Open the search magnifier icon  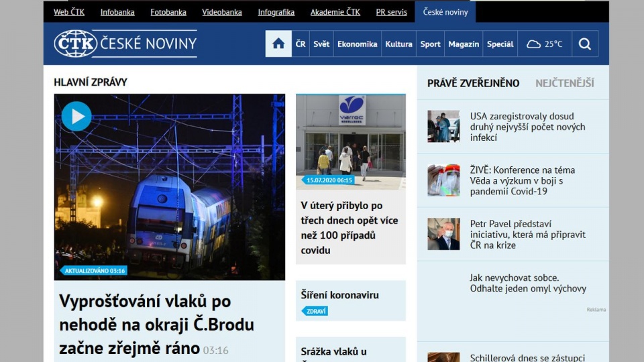(x=585, y=44)
